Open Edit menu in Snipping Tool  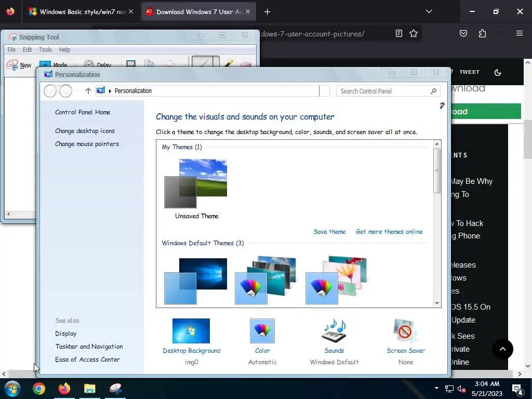27,50
